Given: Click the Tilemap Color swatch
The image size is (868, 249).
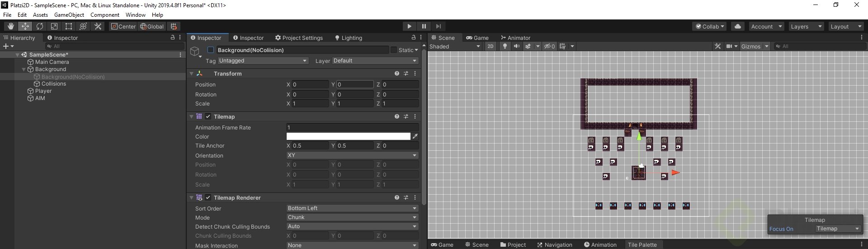Looking at the screenshot, I should (x=349, y=136).
